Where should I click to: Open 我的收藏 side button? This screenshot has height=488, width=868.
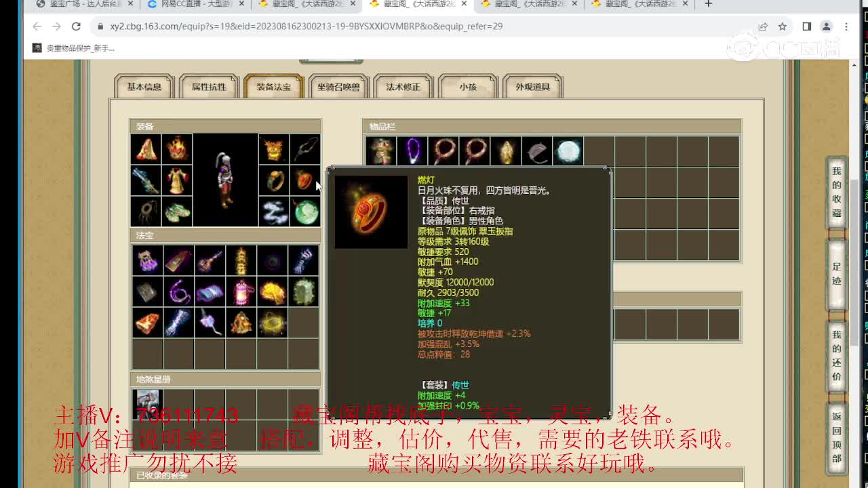tap(837, 192)
